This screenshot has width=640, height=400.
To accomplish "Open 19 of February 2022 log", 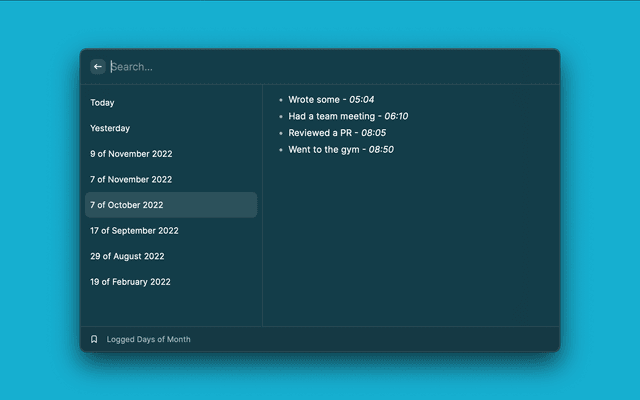I will click(x=130, y=282).
